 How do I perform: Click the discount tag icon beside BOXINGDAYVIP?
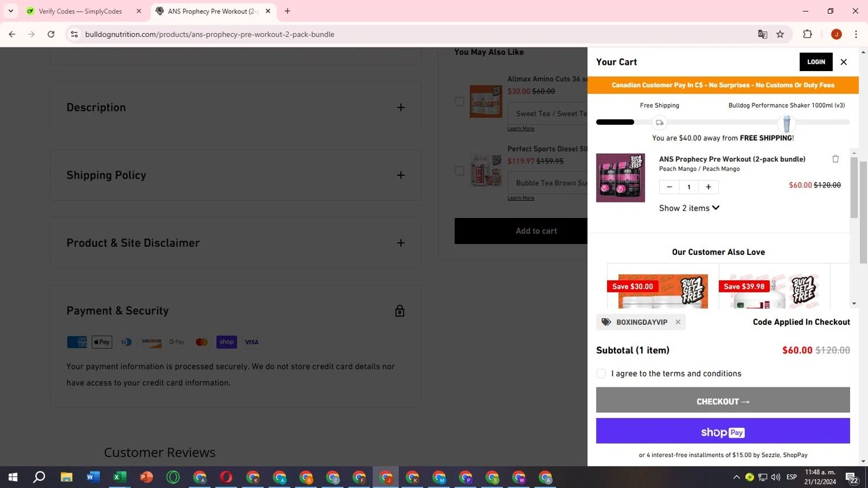(606, 322)
